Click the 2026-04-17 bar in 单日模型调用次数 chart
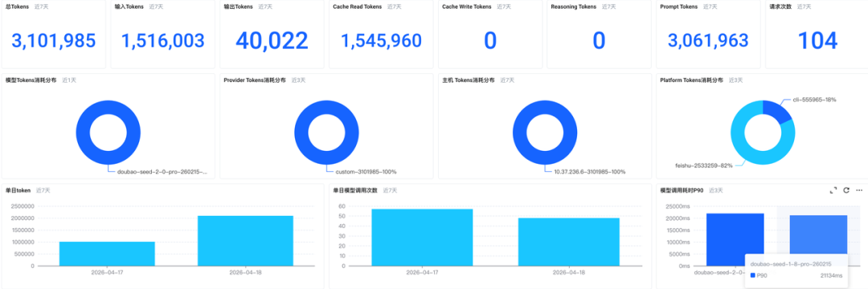 [422, 238]
